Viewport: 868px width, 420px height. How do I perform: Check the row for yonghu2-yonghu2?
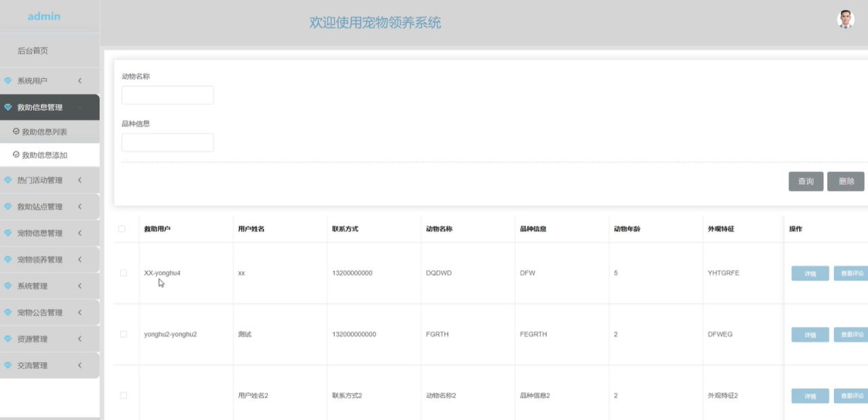[x=124, y=334]
